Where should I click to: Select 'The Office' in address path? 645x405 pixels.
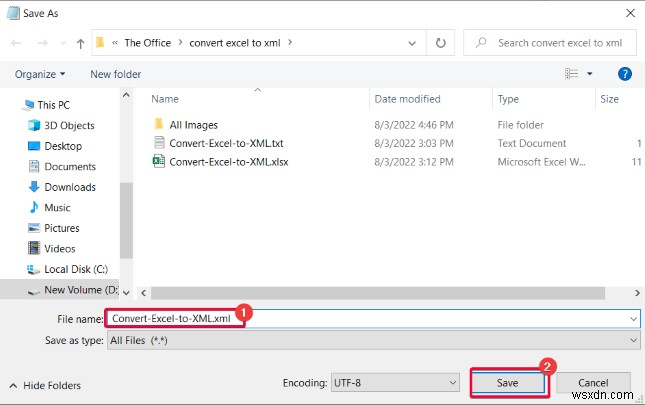[147, 43]
